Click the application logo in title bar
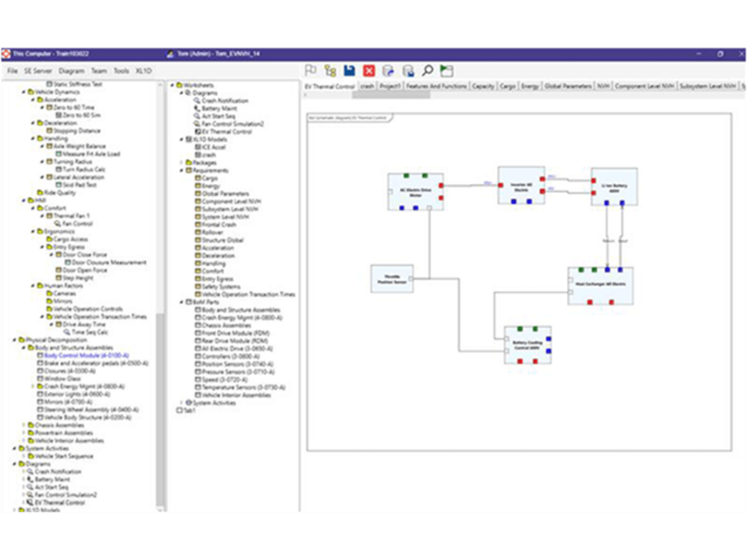Image resolution: width=747 pixels, height=560 pixels. pyautogui.click(x=6, y=54)
